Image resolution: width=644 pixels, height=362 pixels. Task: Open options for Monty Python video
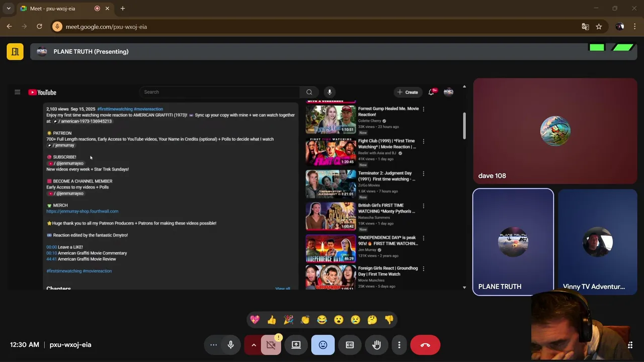(423, 206)
